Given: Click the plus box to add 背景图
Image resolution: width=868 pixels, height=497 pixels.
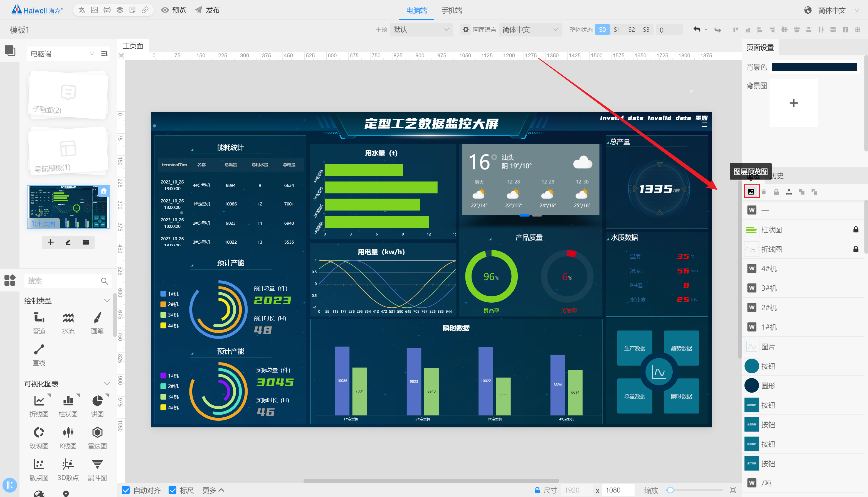Looking at the screenshot, I should point(794,103).
